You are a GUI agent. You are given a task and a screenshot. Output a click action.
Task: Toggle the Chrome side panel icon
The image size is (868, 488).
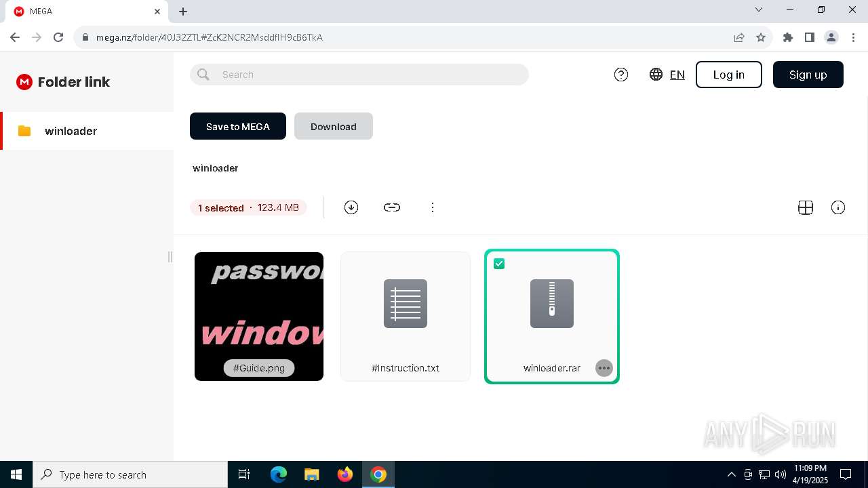[x=810, y=37]
